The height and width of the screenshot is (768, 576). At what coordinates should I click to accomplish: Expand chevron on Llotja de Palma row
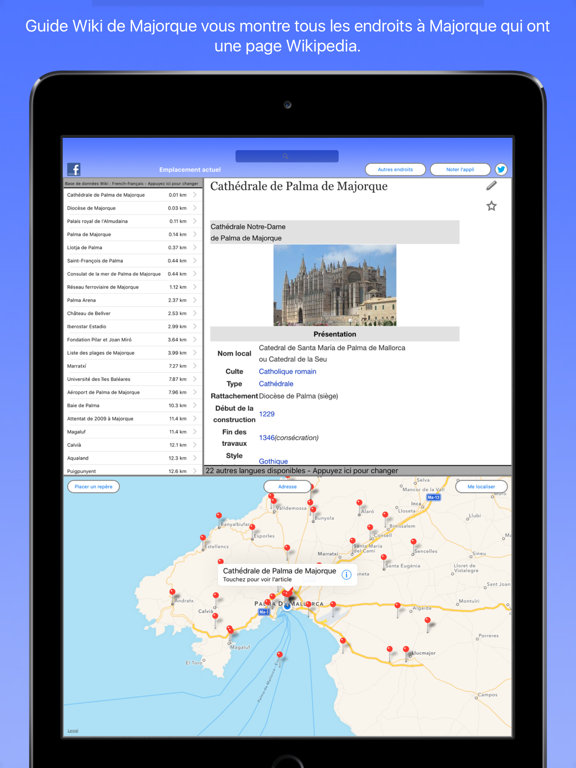[x=195, y=248]
